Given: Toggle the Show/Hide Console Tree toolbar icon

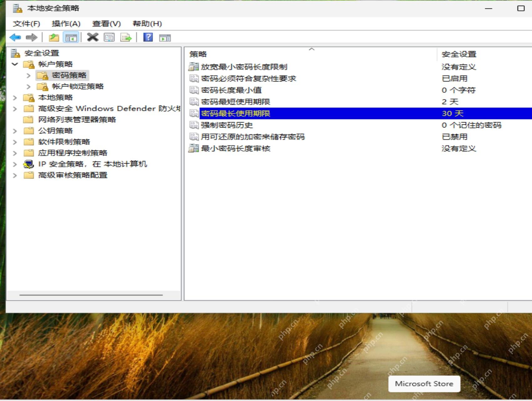Looking at the screenshot, I should [x=71, y=38].
